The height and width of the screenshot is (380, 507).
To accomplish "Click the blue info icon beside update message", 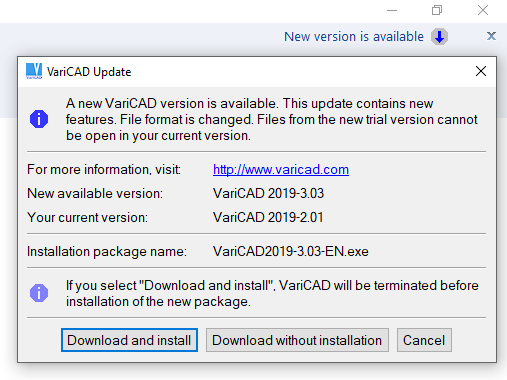I will [x=39, y=119].
